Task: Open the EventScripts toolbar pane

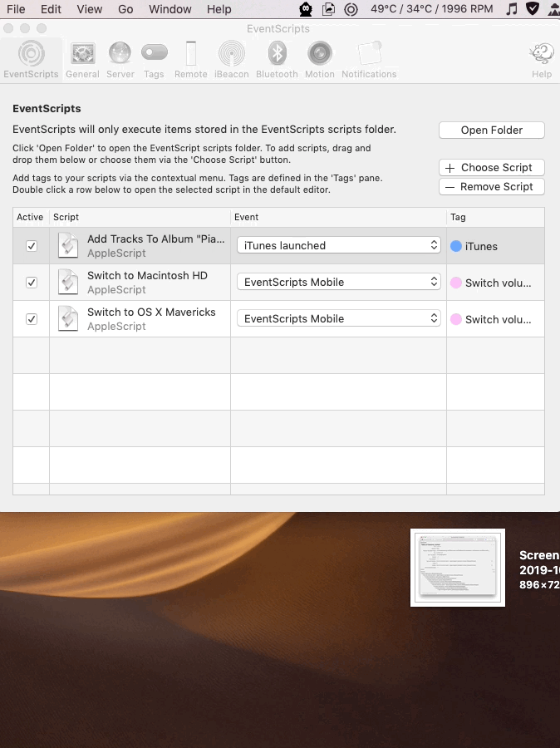Action: click(x=31, y=60)
